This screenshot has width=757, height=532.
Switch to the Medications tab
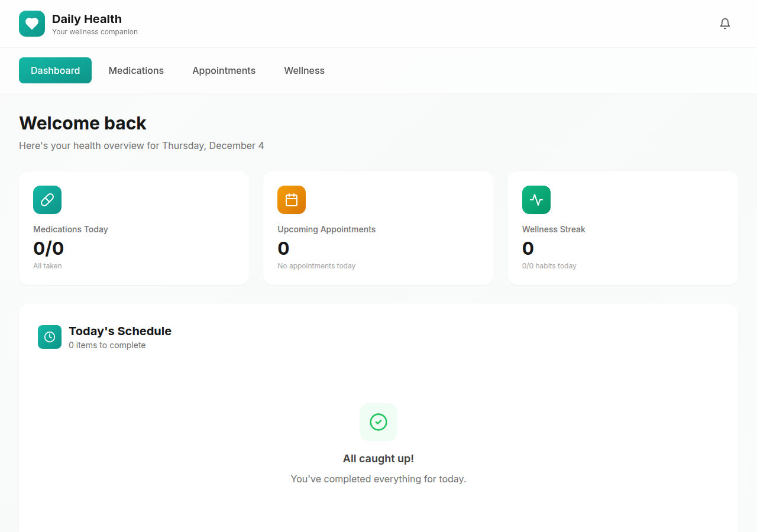136,70
